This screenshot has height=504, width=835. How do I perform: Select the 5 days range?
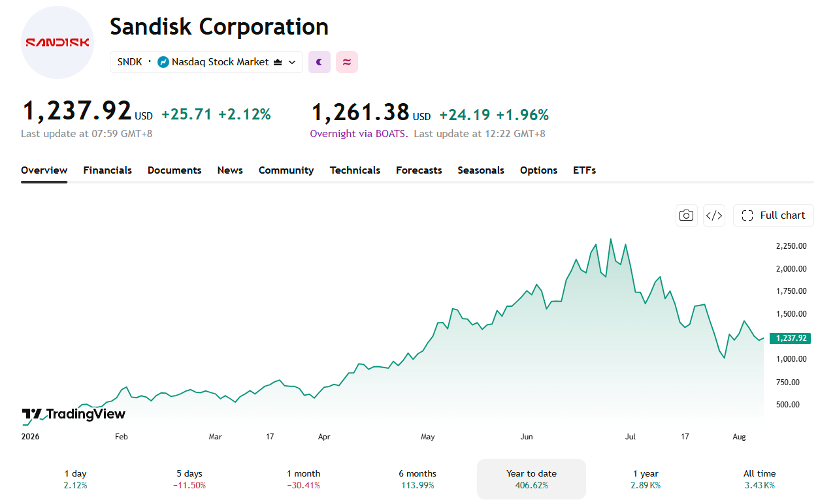tap(189, 479)
